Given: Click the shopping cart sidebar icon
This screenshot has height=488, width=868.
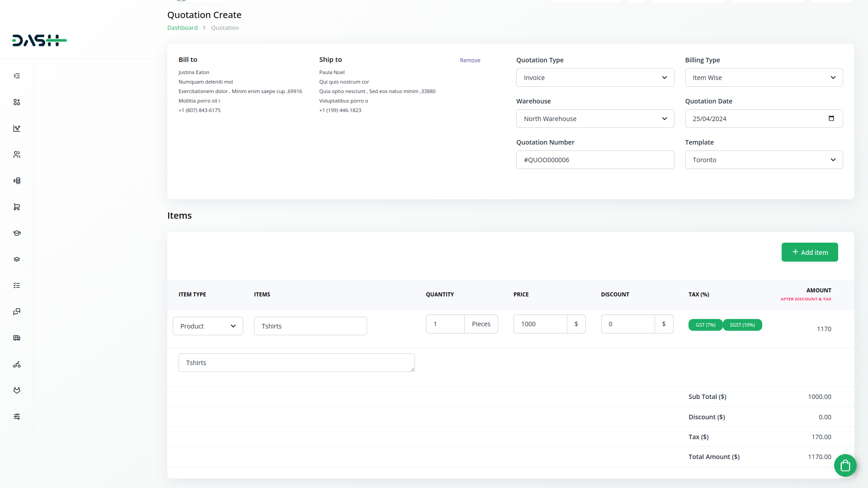Looking at the screenshot, I should pyautogui.click(x=17, y=207).
